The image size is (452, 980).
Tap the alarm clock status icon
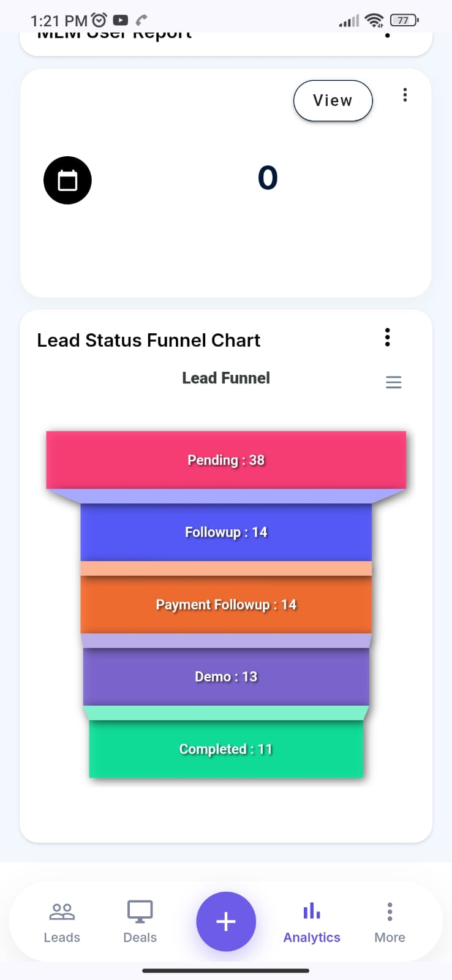99,20
